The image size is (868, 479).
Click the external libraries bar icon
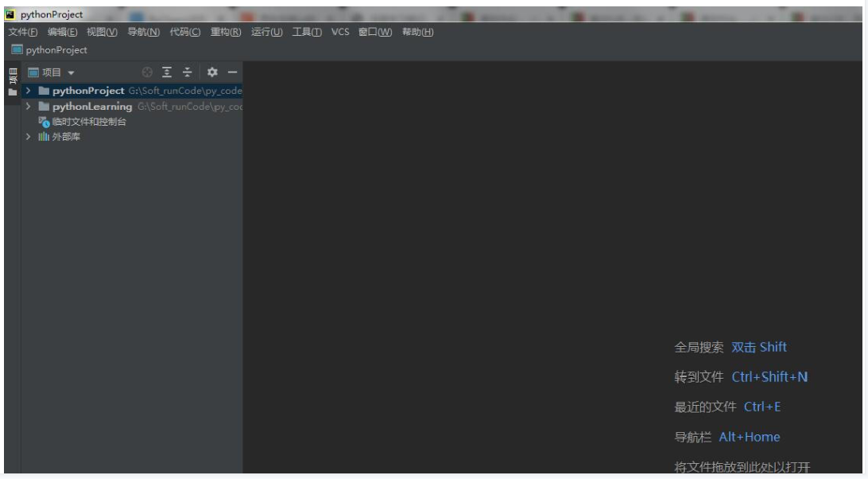pos(43,136)
